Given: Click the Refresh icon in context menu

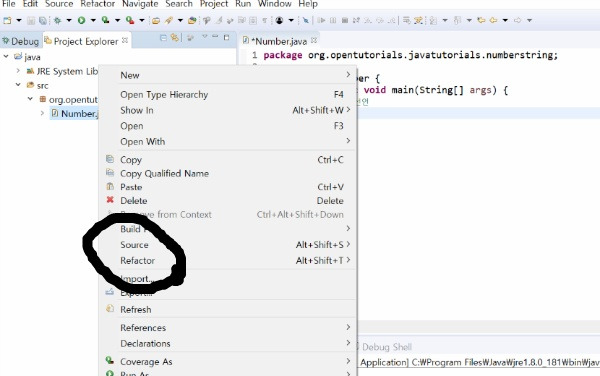Looking at the screenshot, I should tap(110, 309).
